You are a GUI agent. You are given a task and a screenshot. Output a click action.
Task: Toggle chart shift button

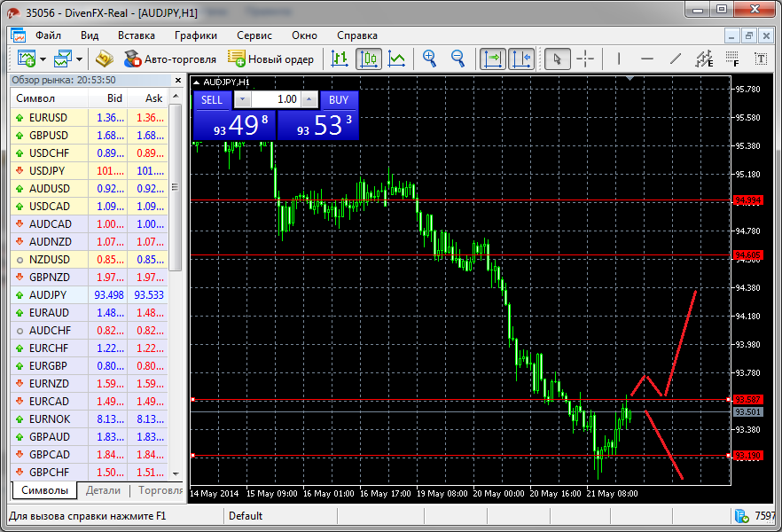tap(521, 59)
